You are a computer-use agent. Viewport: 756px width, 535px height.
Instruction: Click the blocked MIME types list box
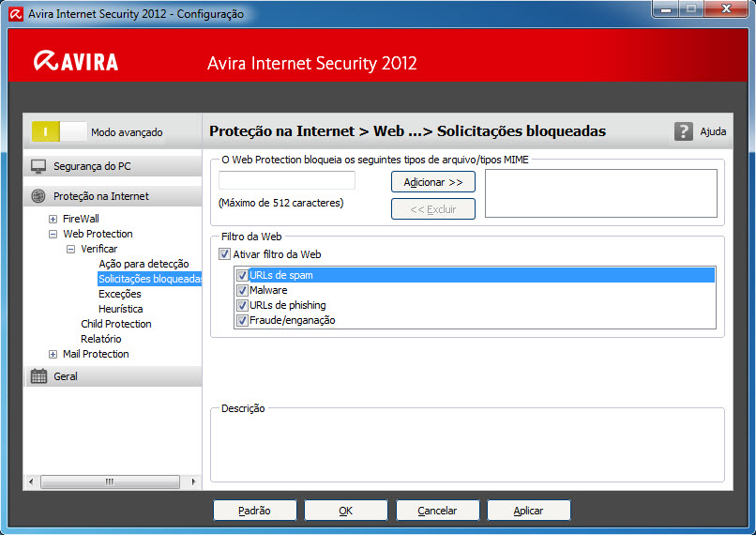pyautogui.click(x=600, y=193)
